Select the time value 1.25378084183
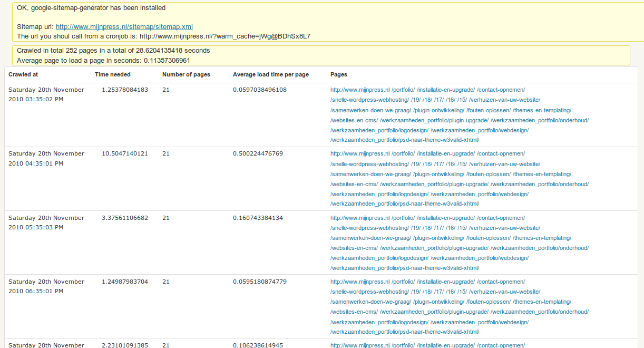This screenshot has height=348, width=644. (x=125, y=90)
